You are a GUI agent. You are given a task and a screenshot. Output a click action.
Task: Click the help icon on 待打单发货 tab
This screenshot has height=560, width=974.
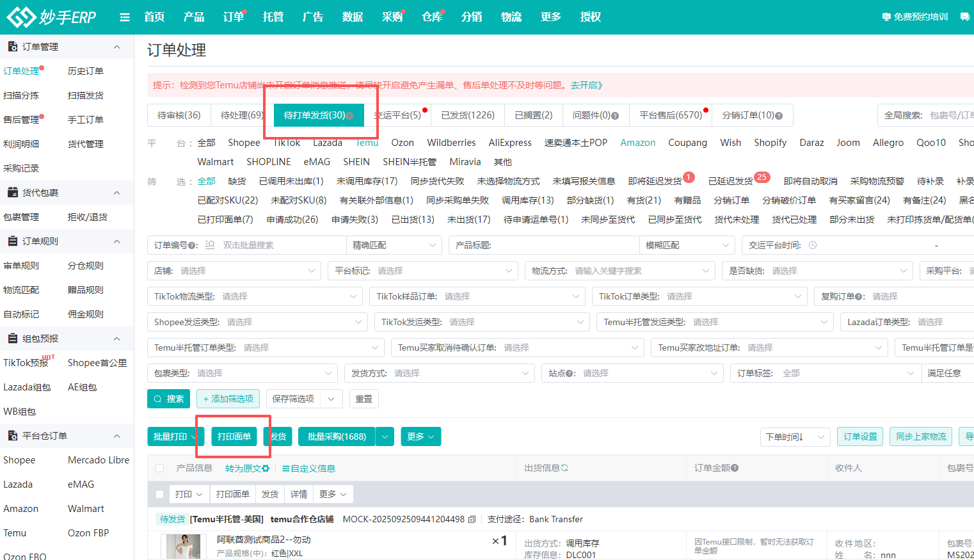tap(349, 116)
